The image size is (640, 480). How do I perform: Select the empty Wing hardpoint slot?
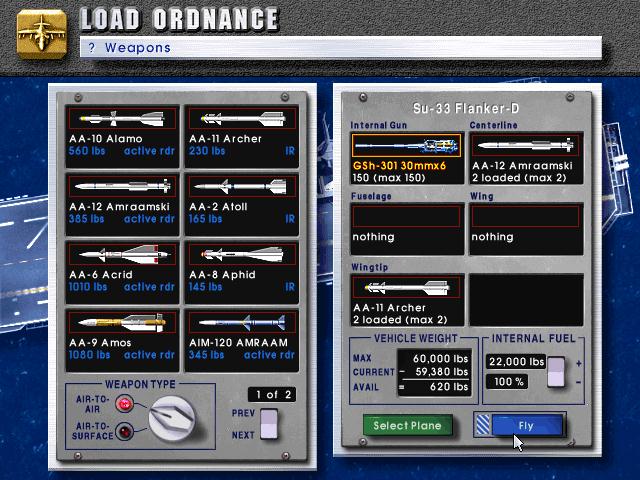pos(526,229)
